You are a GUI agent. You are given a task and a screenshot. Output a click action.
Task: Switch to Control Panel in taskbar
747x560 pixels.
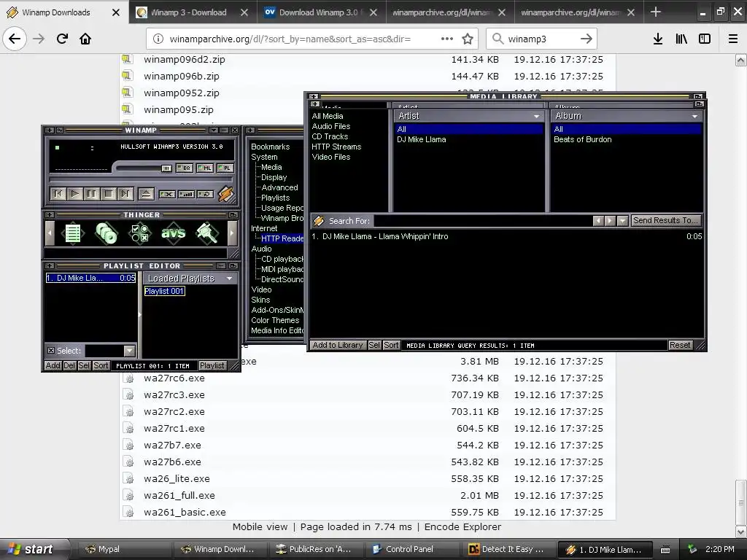point(409,550)
